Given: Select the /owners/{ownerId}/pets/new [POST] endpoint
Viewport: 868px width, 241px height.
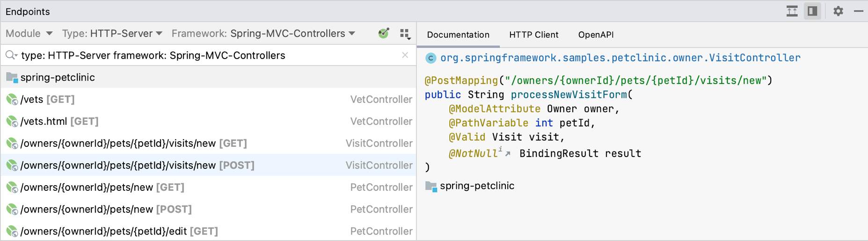Looking at the screenshot, I should [106, 209].
